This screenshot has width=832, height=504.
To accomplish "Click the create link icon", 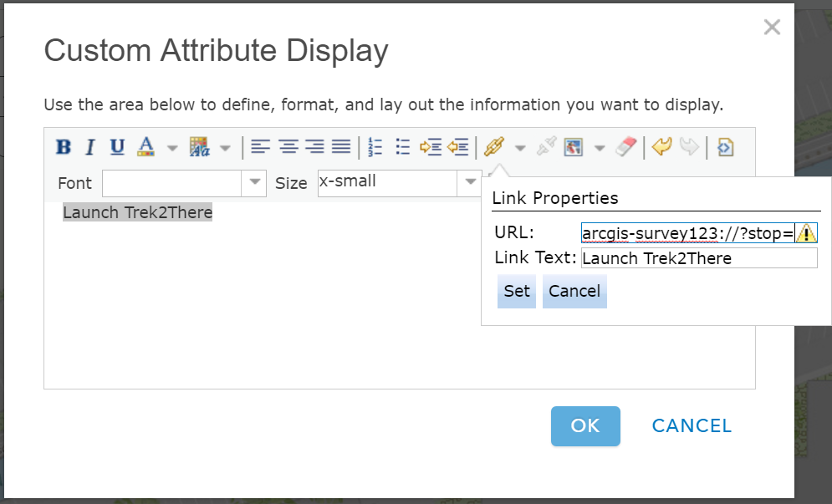I will click(x=494, y=148).
